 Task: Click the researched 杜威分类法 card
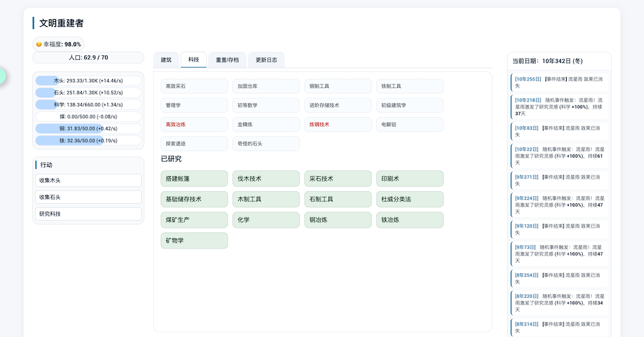(x=410, y=199)
